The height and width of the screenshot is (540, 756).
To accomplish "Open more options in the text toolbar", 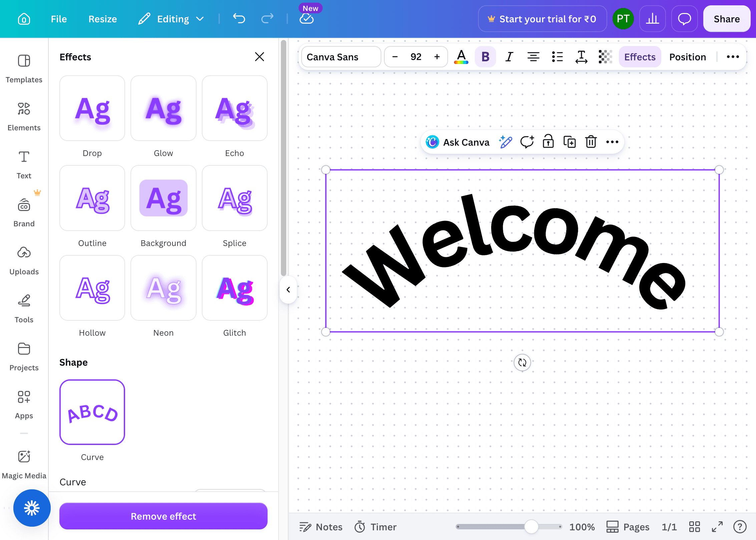I will [733, 57].
